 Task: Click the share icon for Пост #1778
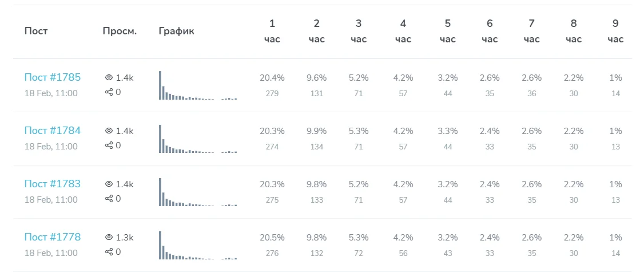(109, 252)
